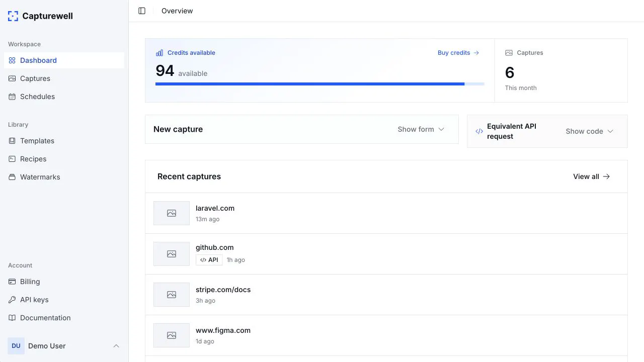This screenshot has width=644, height=362.
Task: Go to Dashboard in the sidebar
Action: 64,60
